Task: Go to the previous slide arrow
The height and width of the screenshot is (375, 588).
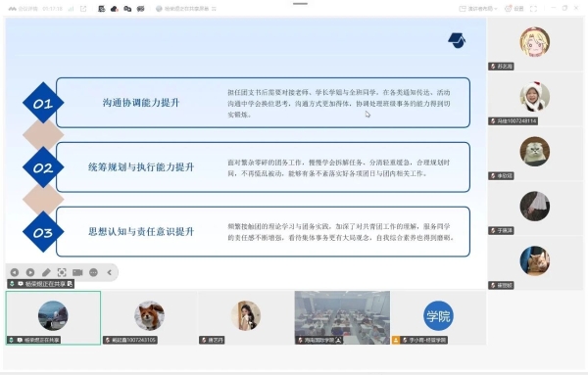Action: click(x=15, y=272)
